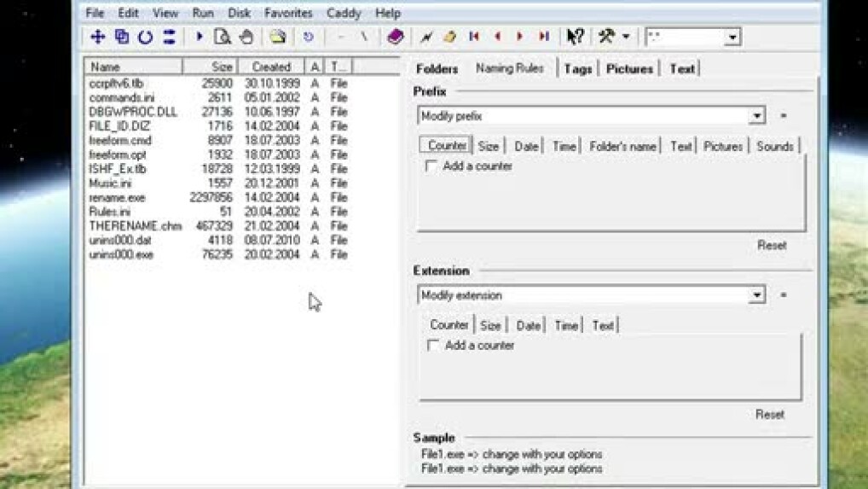The height and width of the screenshot is (489, 868).
Task: Click Reset in the Extension section
Action: tap(769, 414)
